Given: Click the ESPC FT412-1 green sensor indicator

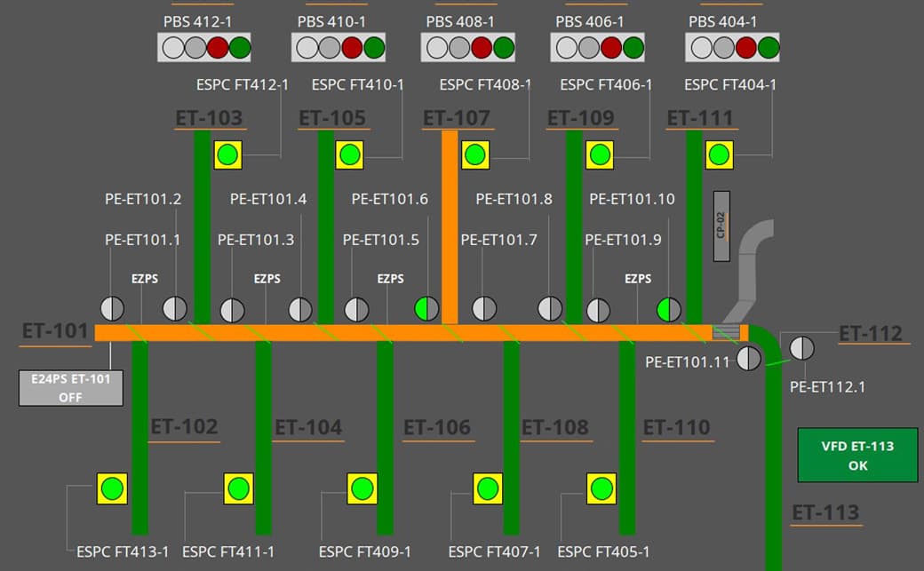Looking at the screenshot, I should tap(228, 155).
